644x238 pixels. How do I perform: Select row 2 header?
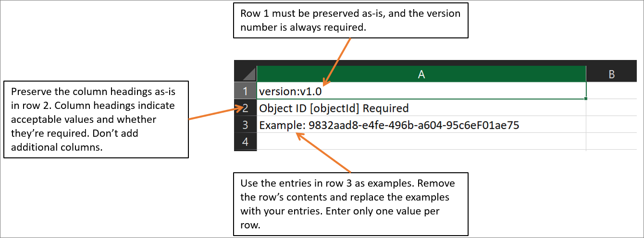tap(246, 107)
